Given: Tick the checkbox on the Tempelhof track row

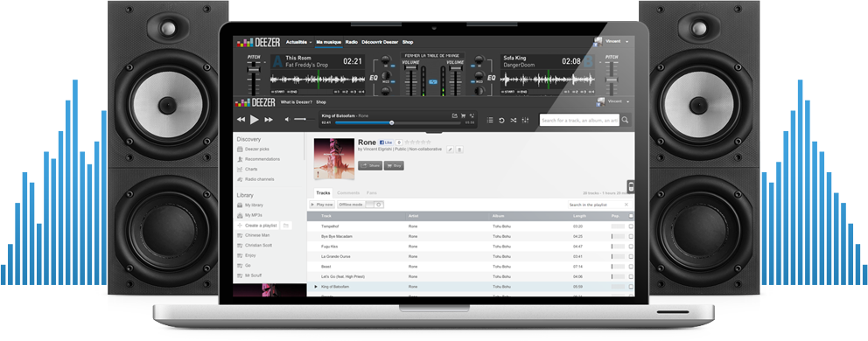Looking at the screenshot, I should (631, 226).
